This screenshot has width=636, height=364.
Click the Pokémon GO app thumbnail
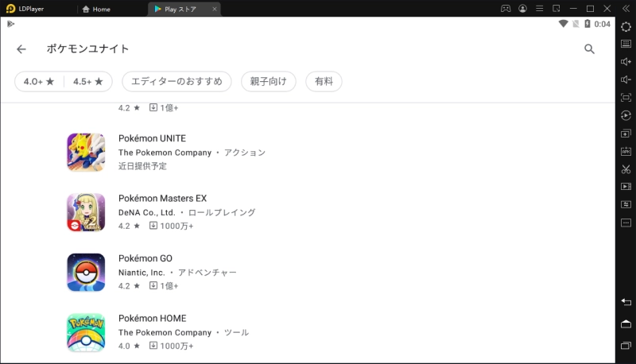point(86,273)
